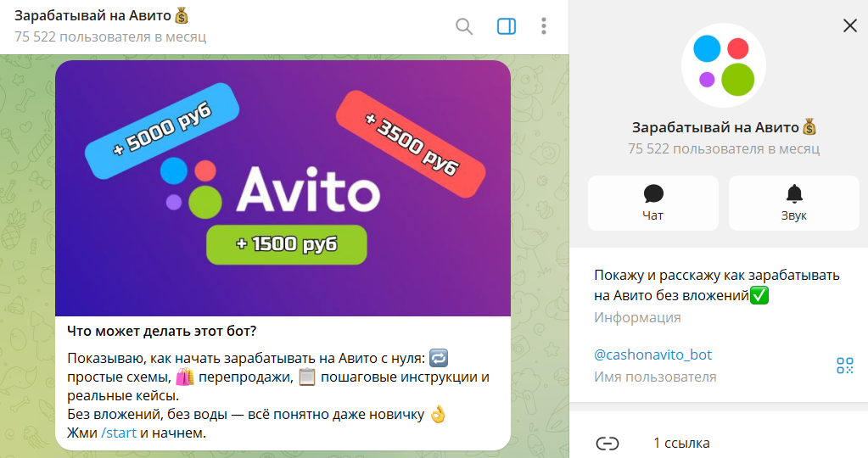
Task: Open the Avito promo banner image
Action: [283, 188]
